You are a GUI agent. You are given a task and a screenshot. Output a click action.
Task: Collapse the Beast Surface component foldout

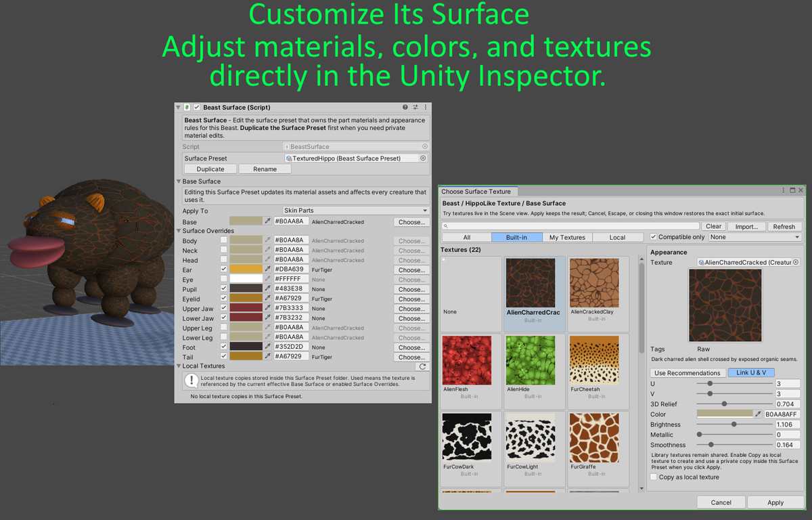point(179,107)
